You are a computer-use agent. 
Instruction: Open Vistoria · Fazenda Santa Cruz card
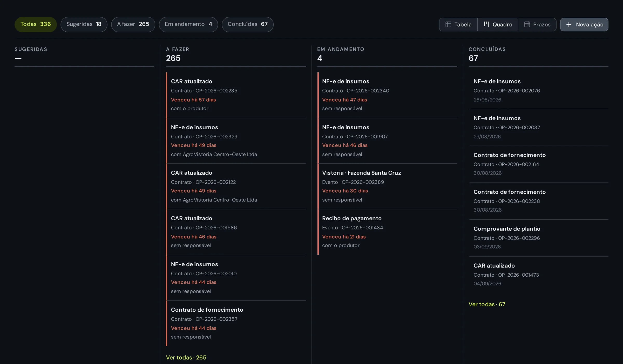coord(387,186)
